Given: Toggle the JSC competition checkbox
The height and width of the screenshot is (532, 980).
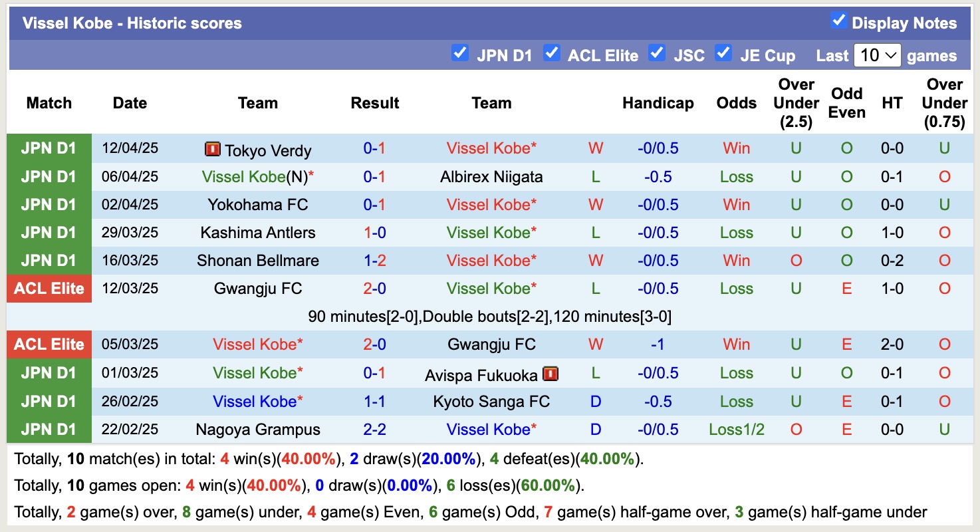Looking at the screenshot, I should point(657,53).
